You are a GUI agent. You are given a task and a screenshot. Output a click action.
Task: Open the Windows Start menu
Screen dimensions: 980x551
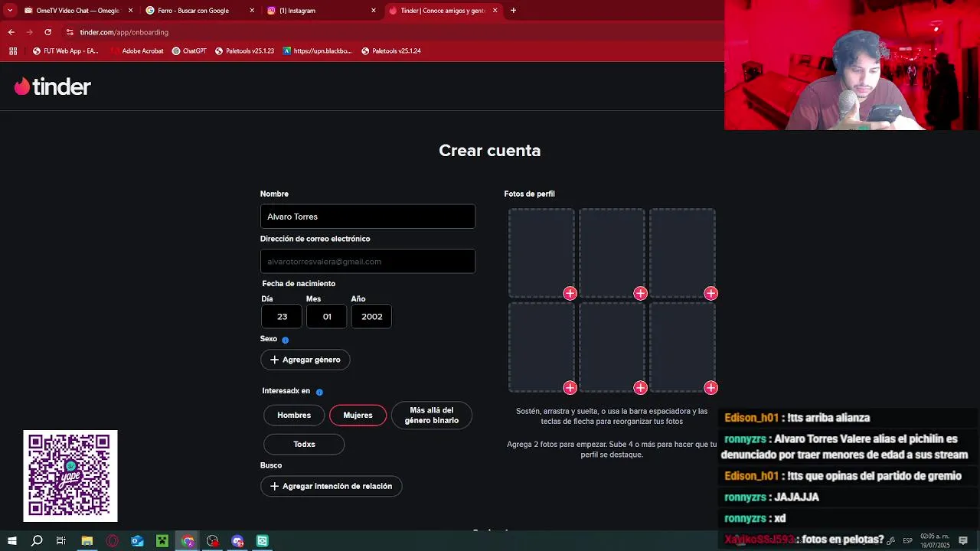coord(11,541)
